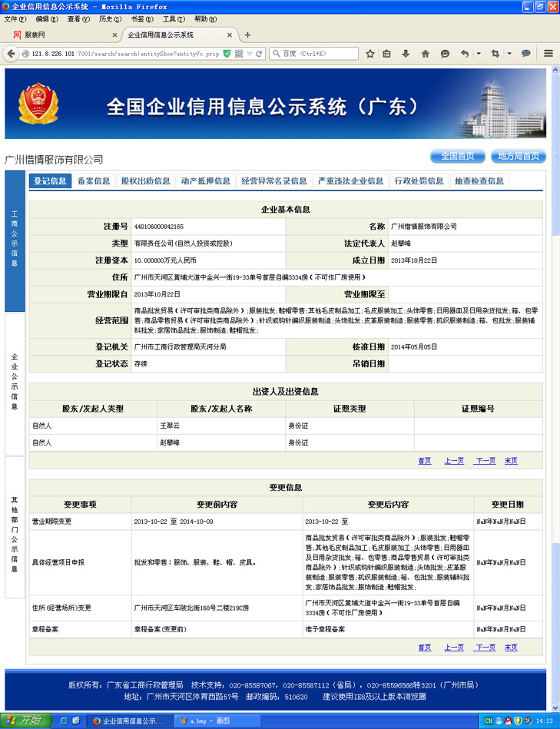Screen dimensions: 560x729
Task: Select the 其他部门公示信息 side tab
Action: pyautogui.click(x=15, y=527)
